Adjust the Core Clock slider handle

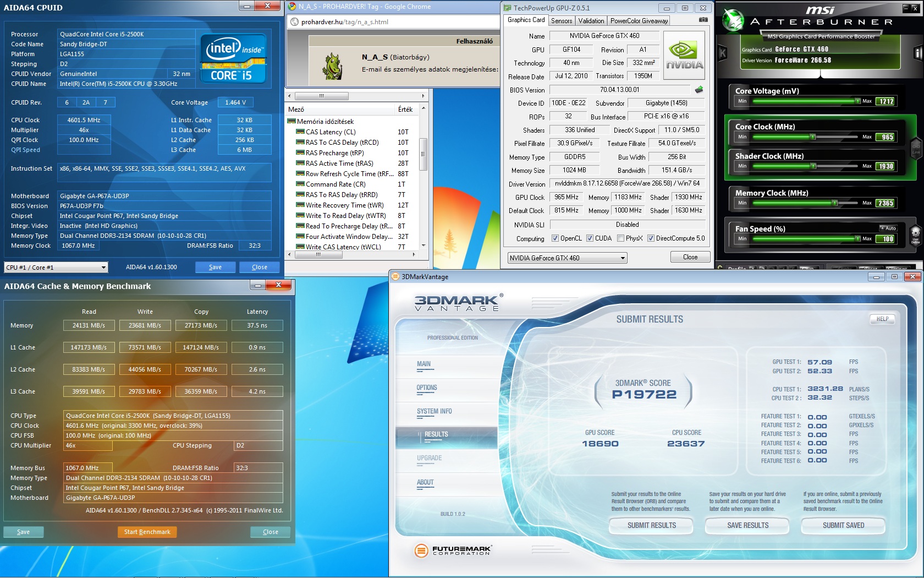coord(813,137)
